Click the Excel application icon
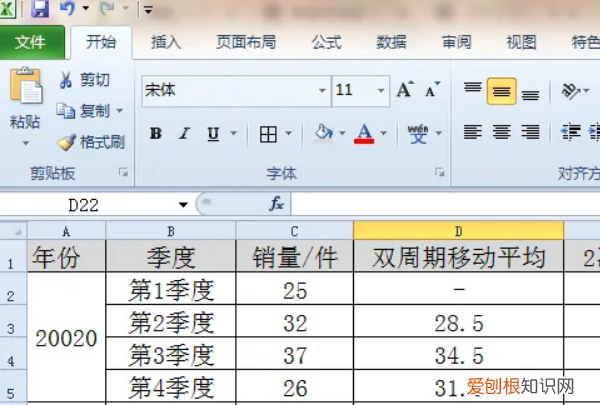Image resolution: width=600 pixels, height=405 pixels. pos(8,8)
